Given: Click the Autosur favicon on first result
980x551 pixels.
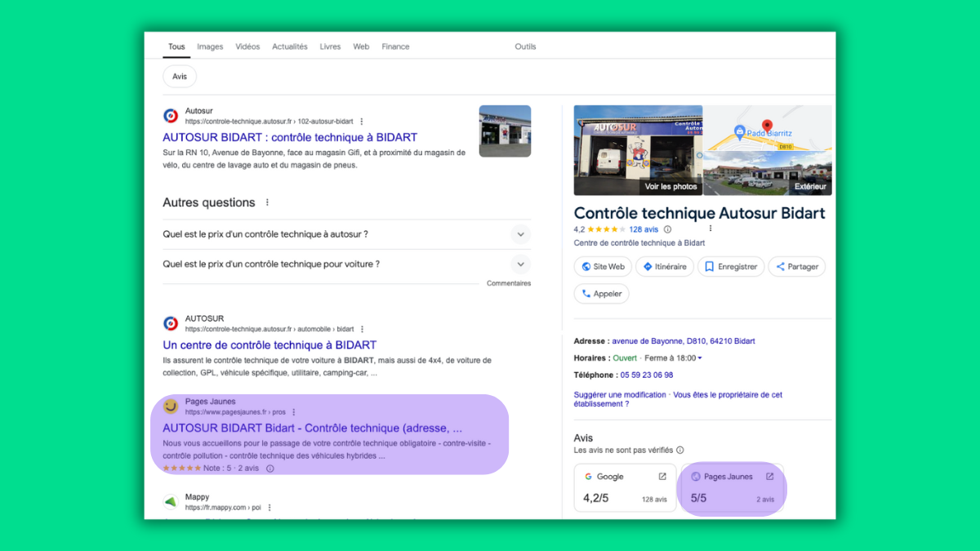Looking at the screenshot, I should pos(171,116).
